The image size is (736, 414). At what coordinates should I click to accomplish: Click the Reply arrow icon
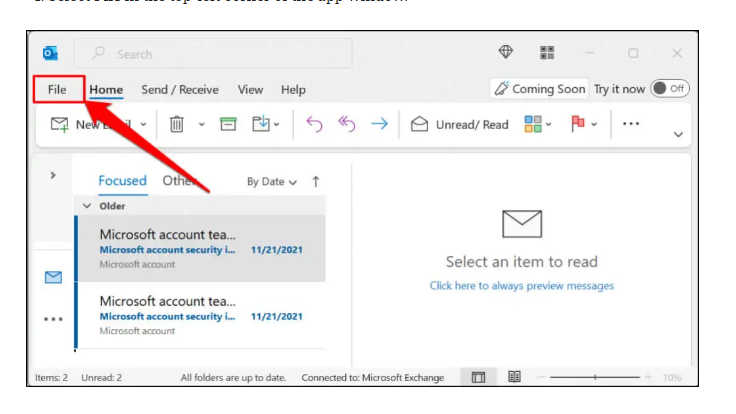coord(314,124)
